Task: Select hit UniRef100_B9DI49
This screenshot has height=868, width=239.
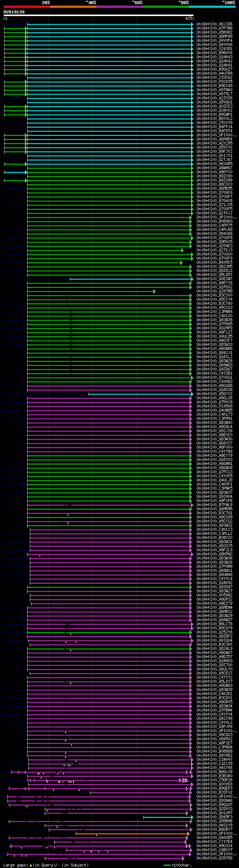Action: 214,86
